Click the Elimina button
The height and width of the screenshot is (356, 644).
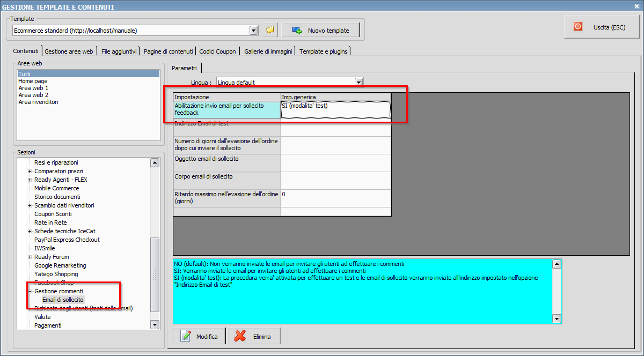pos(254,336)
